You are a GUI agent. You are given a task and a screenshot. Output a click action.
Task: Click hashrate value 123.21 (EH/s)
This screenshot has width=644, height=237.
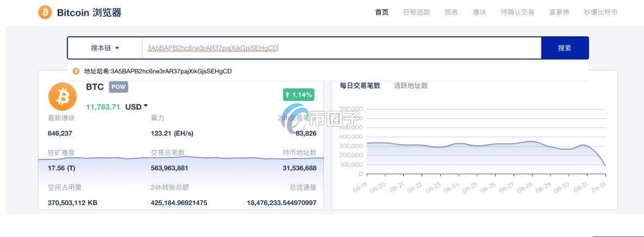[x=172, y=133]
